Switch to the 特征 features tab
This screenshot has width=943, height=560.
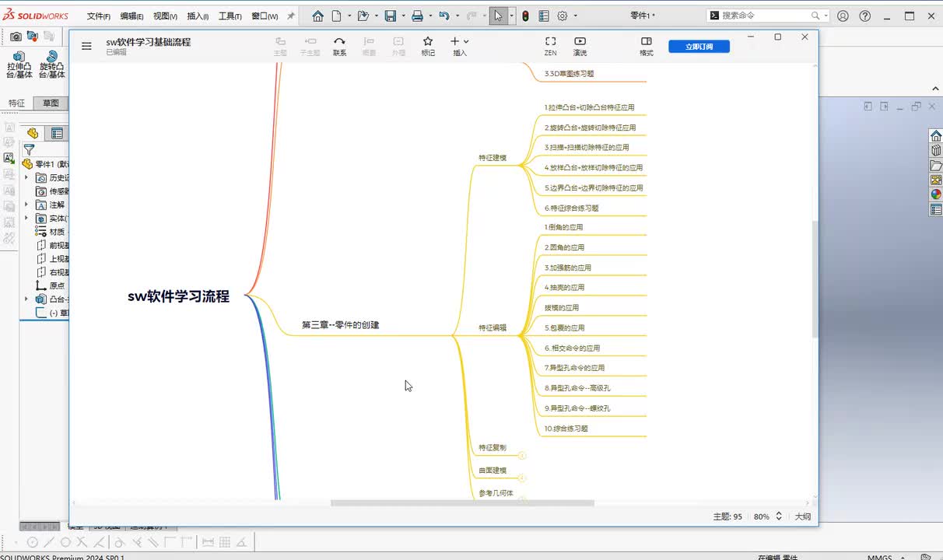(16, 103)
